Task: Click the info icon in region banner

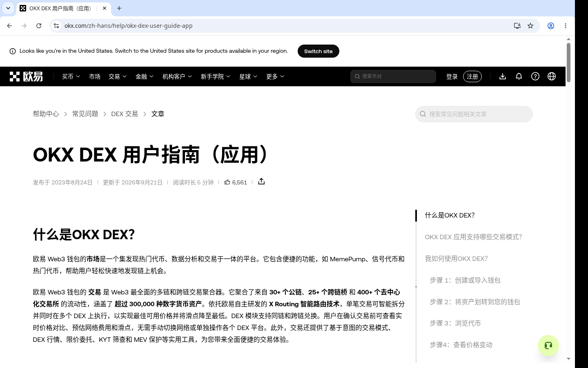Action: click(x=13, y=51)
